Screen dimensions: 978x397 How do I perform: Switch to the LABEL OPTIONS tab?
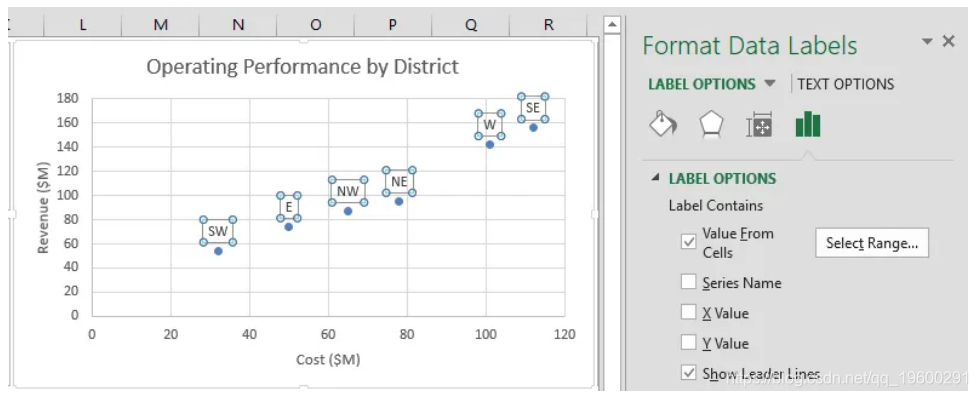[x=702, y=84]
